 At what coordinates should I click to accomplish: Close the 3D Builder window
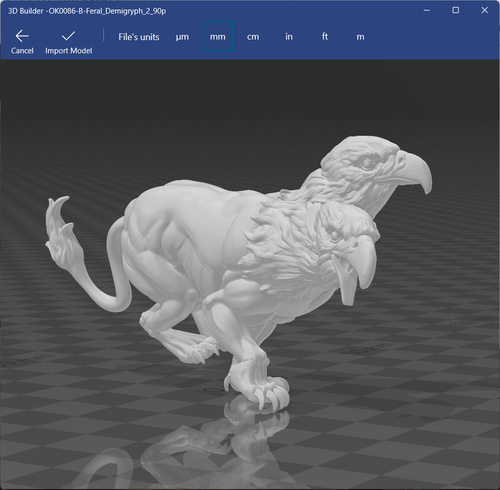click(485, 10)
